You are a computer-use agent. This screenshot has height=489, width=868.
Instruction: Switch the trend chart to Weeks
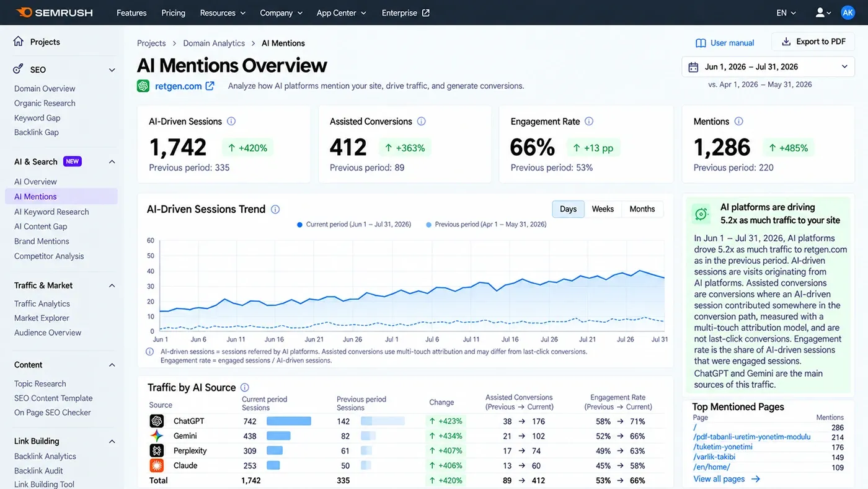coord(603,209)
